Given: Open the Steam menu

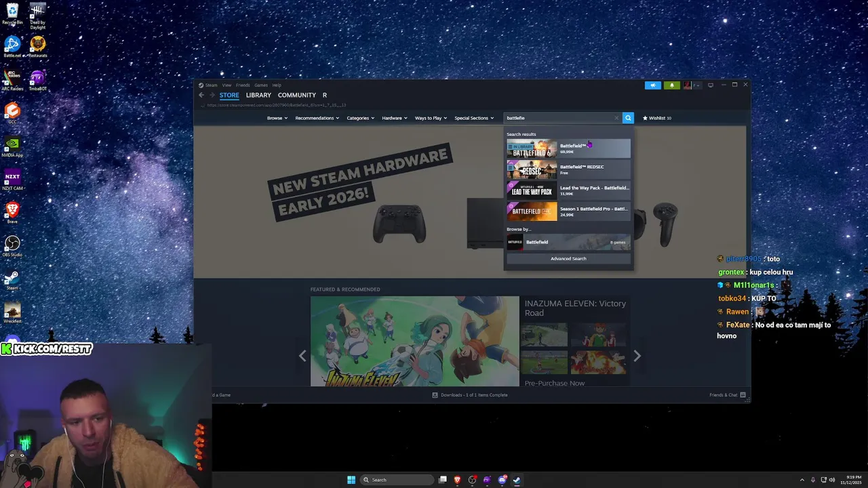Looking at the screenshot, I should [x=211, y=85].
